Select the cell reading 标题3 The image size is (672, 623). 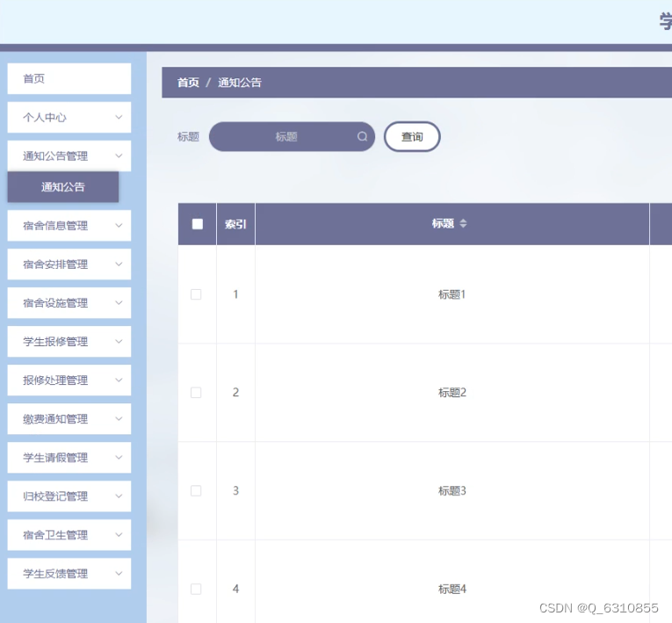click(452, 490)
